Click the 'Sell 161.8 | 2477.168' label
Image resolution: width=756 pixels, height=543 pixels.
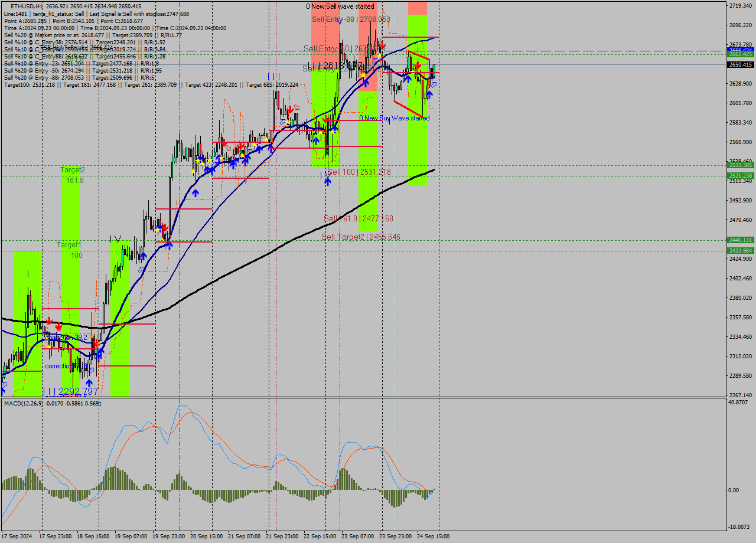click(x=359, y=218)
